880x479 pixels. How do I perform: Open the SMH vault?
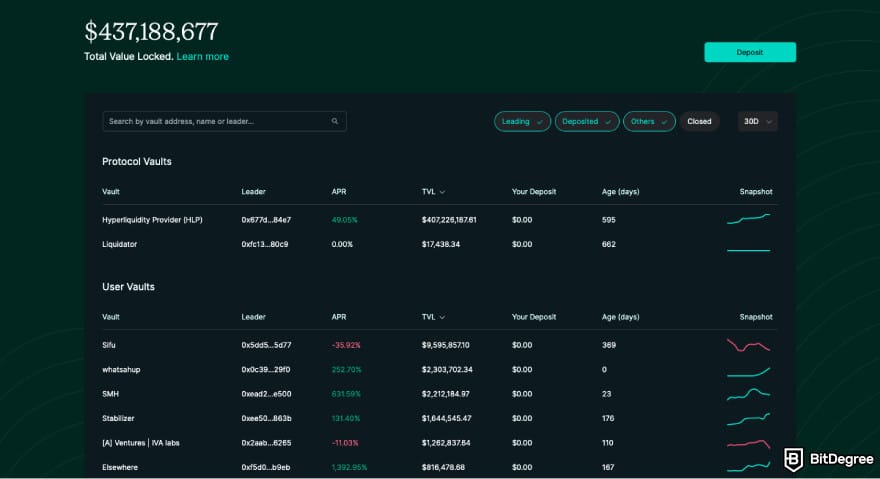pos(111,394)
